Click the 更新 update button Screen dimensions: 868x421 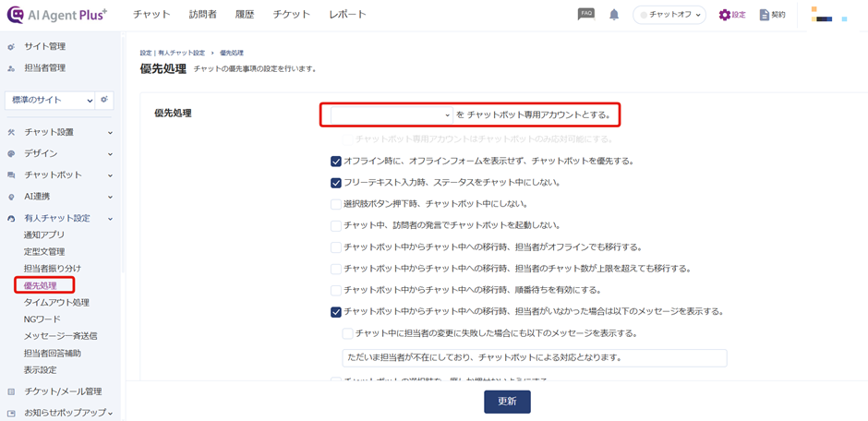507,402
